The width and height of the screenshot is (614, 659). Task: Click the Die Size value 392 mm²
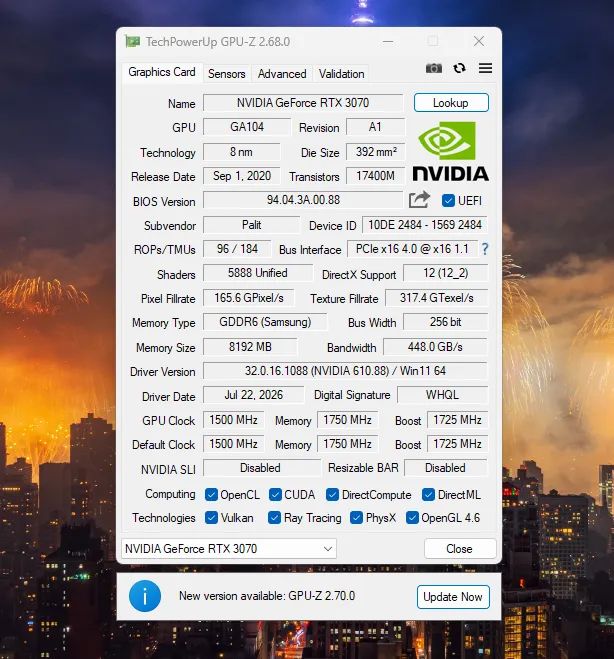(376, 152)
